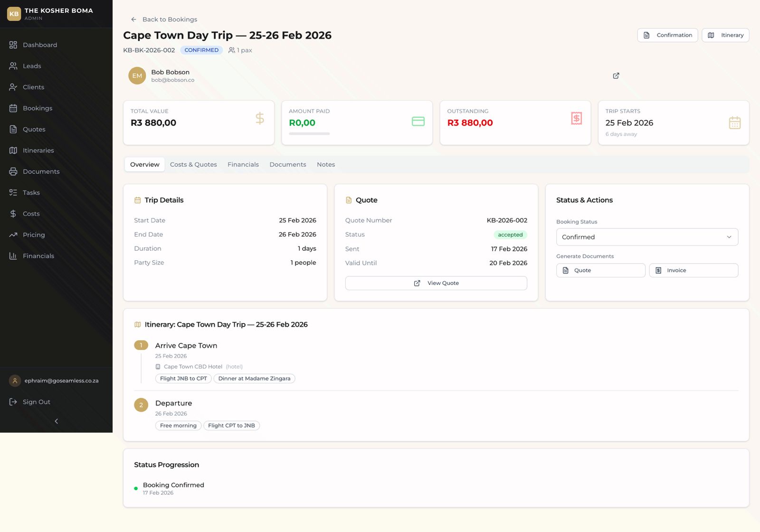This screenshot has height=532, width=760.
Task: Expand the Booking Status dropdown
Action: click(x=646, y=237)
